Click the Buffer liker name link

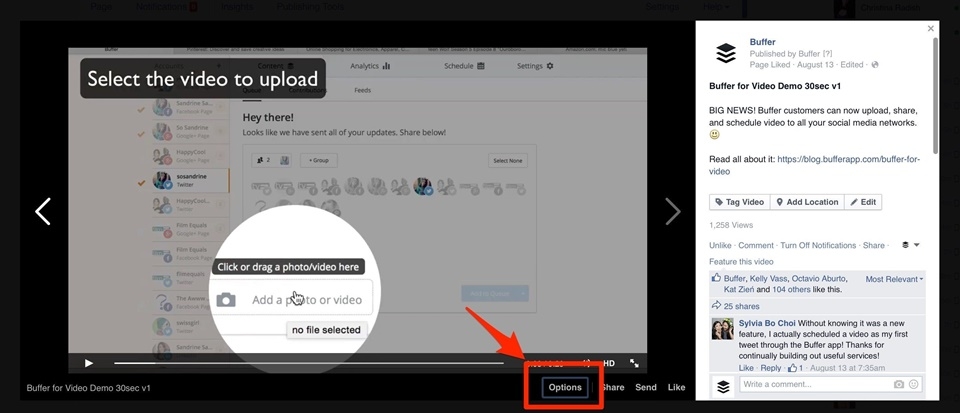tap(735, 278)
